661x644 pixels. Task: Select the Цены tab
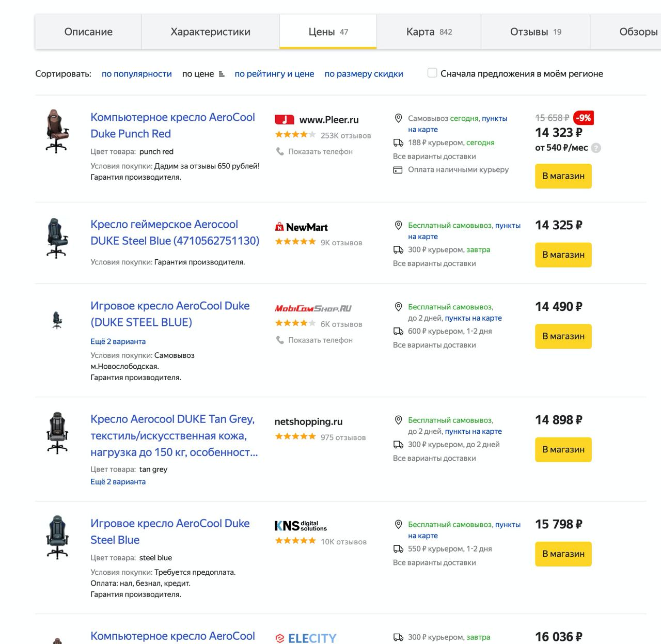(x=328, y=32)
